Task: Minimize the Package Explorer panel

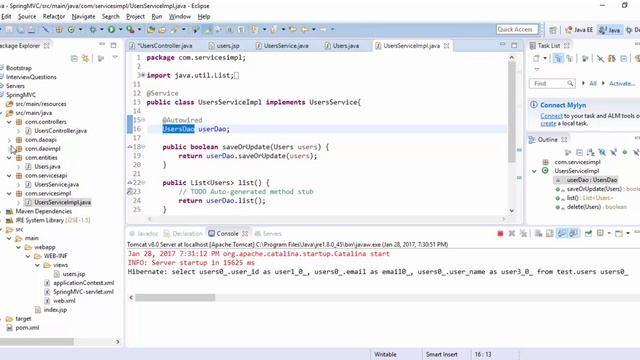Action: pyautogui.click(x=102, y=45)
